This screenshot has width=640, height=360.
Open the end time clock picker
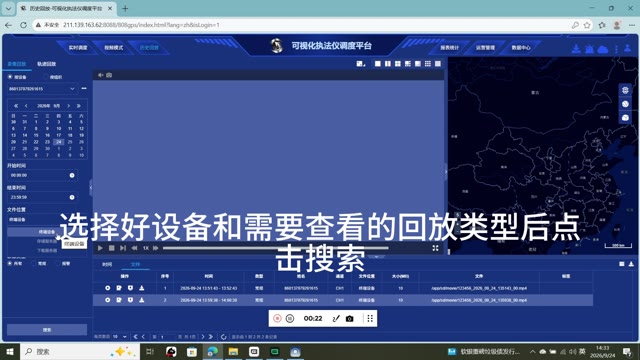tap(72, 197)
